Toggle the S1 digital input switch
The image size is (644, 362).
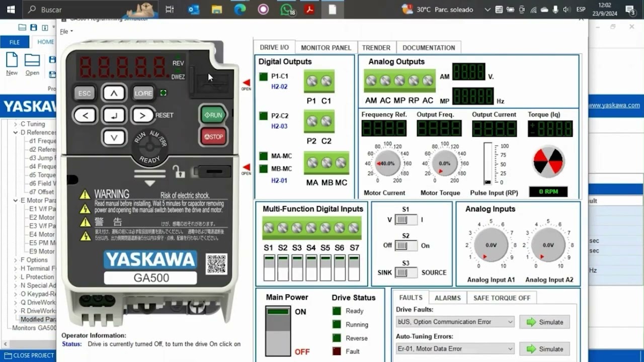pos(269,268)
